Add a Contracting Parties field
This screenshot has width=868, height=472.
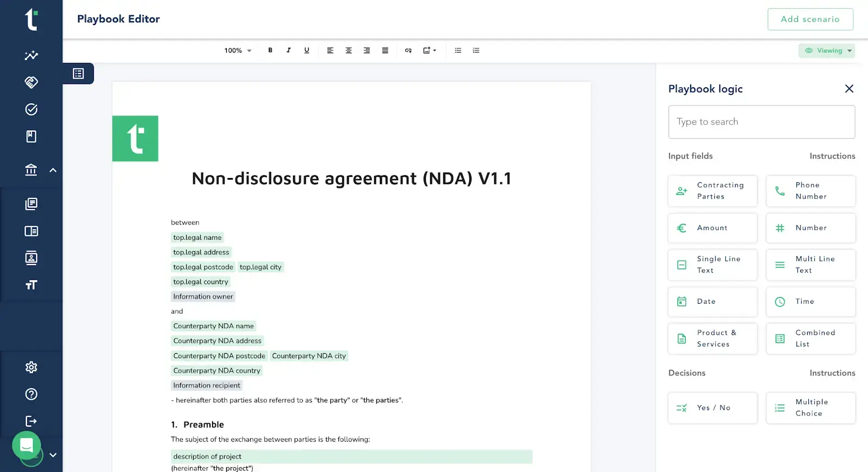click(713, 191)
